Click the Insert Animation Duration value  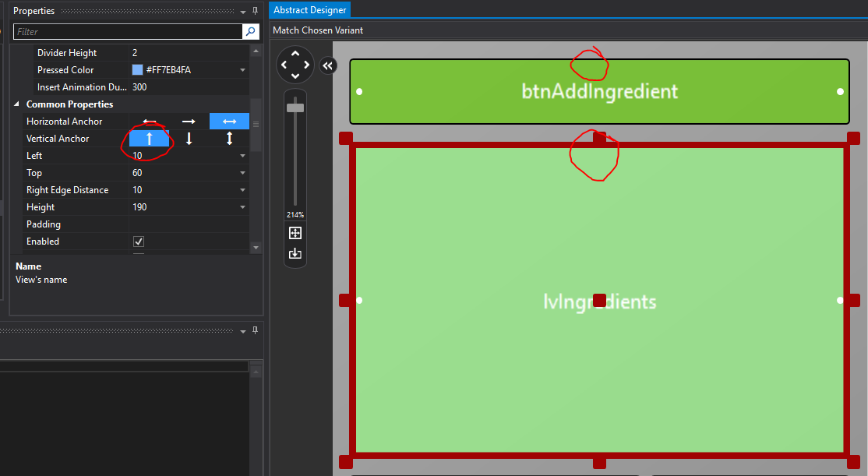(189, 87)
